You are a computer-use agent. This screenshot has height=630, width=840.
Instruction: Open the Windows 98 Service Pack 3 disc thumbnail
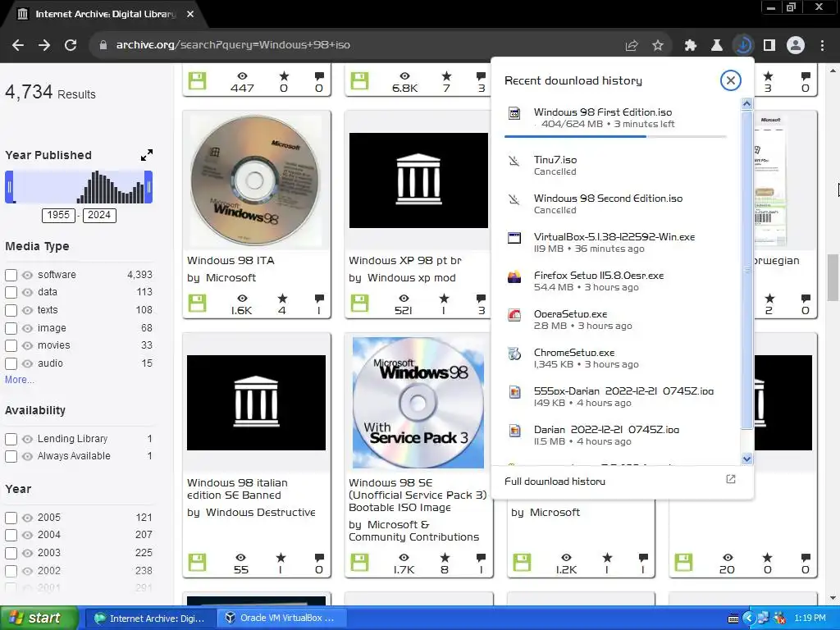coord(418,403)
